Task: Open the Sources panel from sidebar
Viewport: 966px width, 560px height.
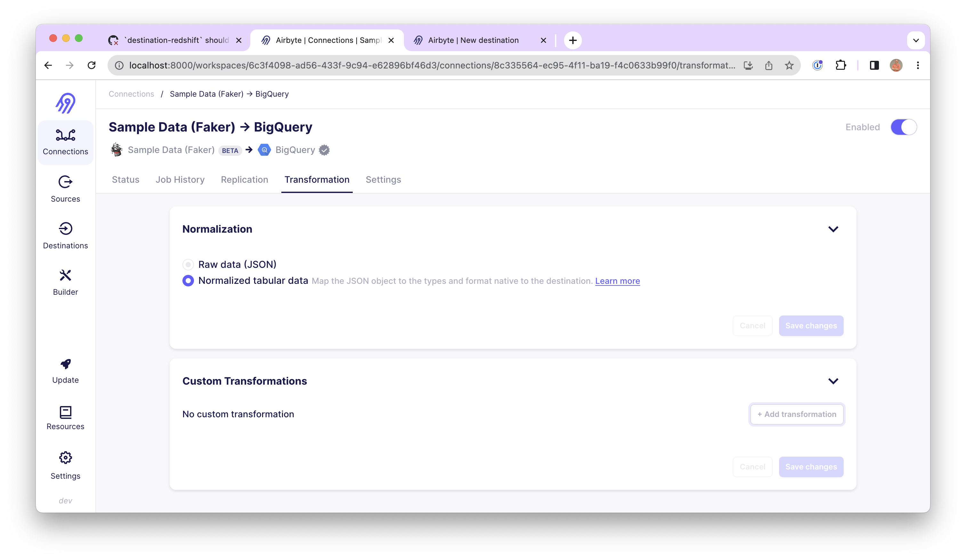Action: tap(65, 188)
